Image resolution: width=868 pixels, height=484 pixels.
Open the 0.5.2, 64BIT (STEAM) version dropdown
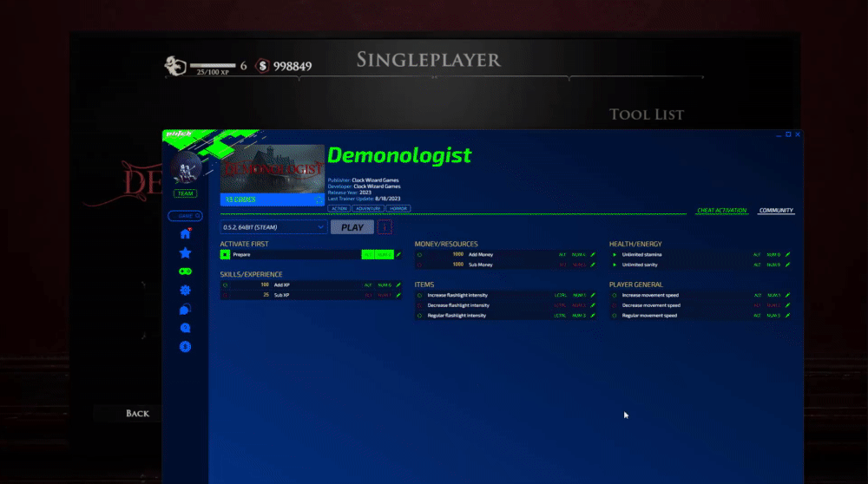pyautogui.click(x=273, y=226)
